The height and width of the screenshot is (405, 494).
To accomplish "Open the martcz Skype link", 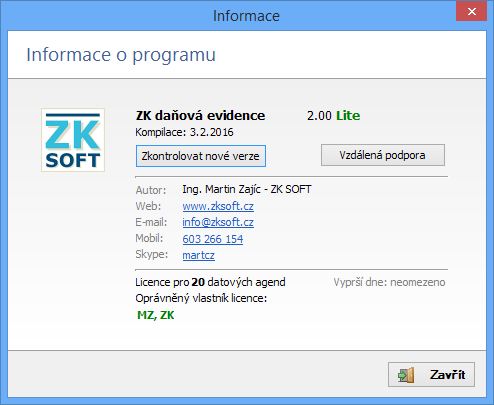I will (x=199, y=255).
